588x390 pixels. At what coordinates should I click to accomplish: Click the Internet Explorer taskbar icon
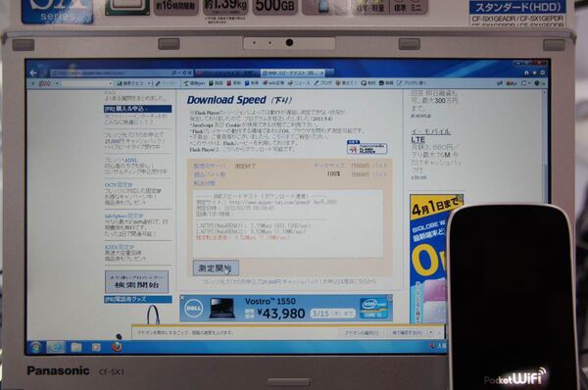pyautogui.click(x=56, y=347)
